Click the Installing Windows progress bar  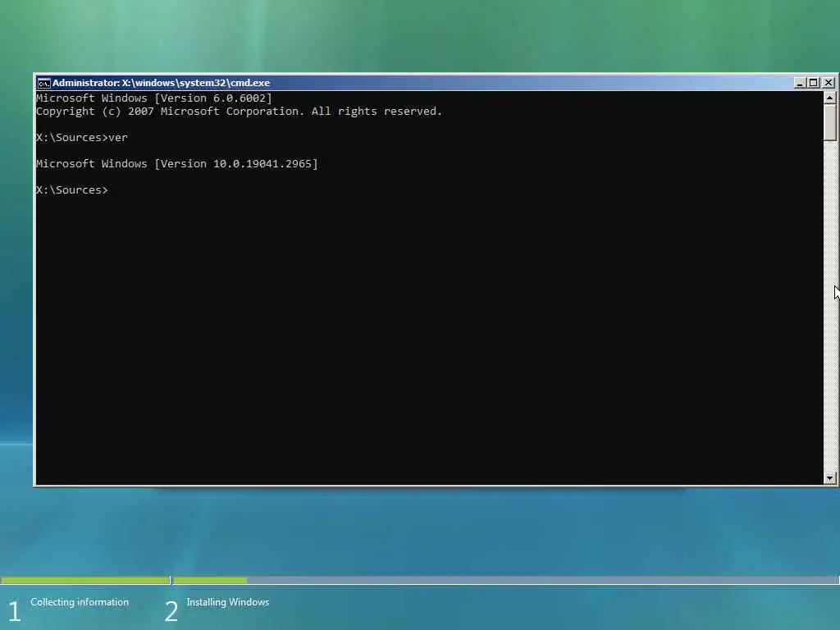(x=505, y=580)
